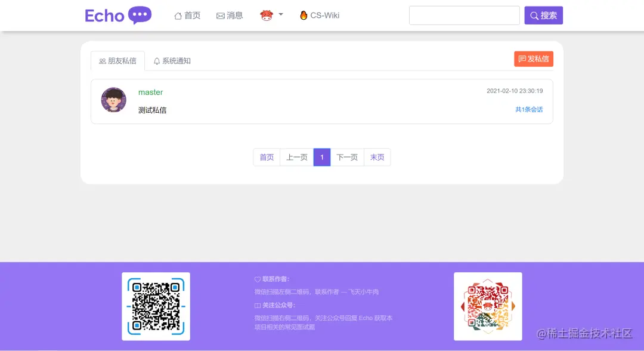Click the message icon inside the 发私信 button

click(522, 59)
